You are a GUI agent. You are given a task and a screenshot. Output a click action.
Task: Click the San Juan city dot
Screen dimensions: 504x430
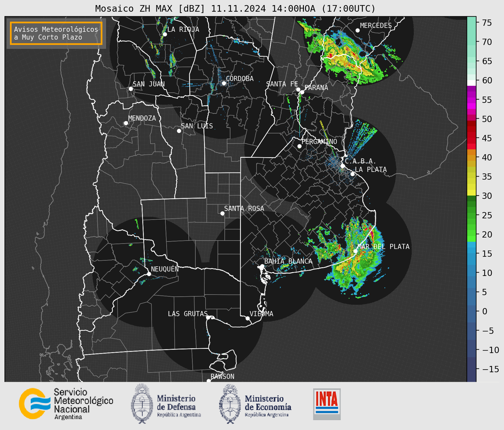pos(131,89)
